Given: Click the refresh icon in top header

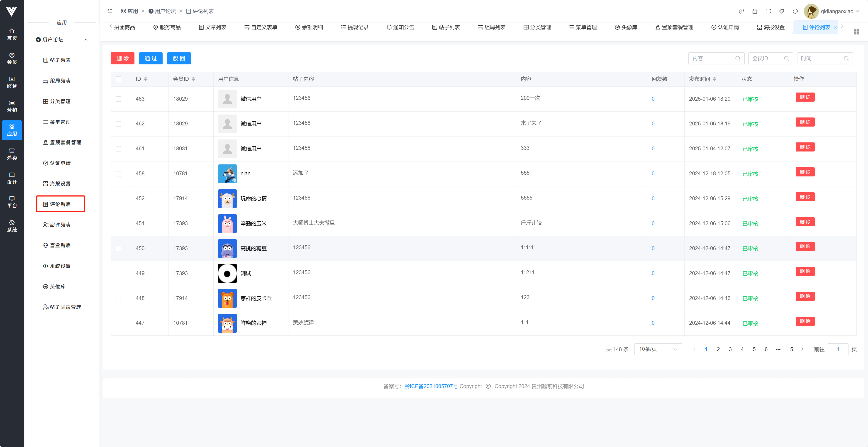Looking at the screenshot, I should 795,11.
